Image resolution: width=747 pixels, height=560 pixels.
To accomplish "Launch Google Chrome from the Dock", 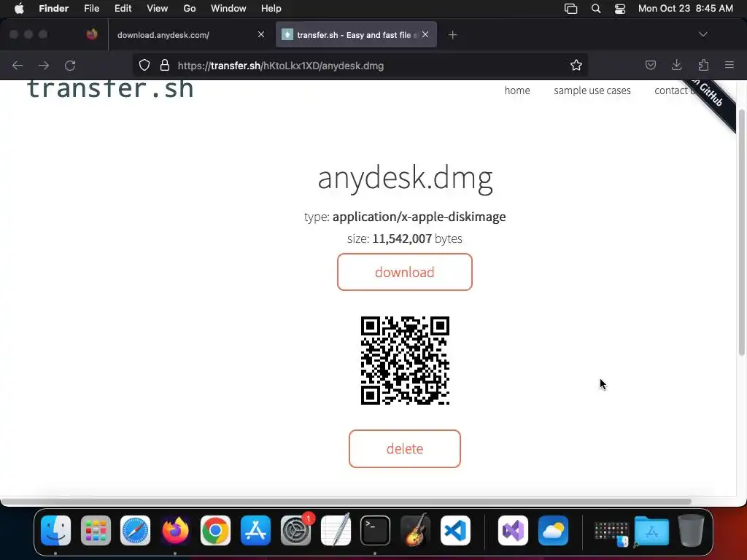I will [215, 531].
